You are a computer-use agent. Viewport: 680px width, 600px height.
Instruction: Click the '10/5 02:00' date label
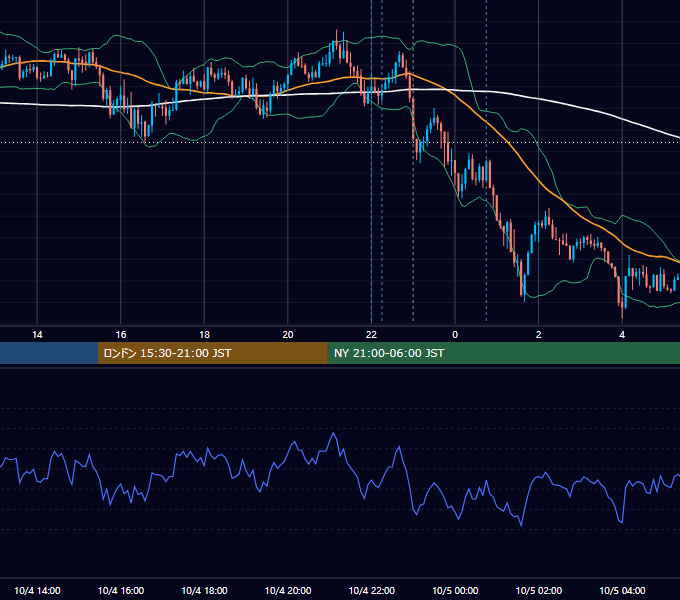pyautogui.click(x=539, y=590)
